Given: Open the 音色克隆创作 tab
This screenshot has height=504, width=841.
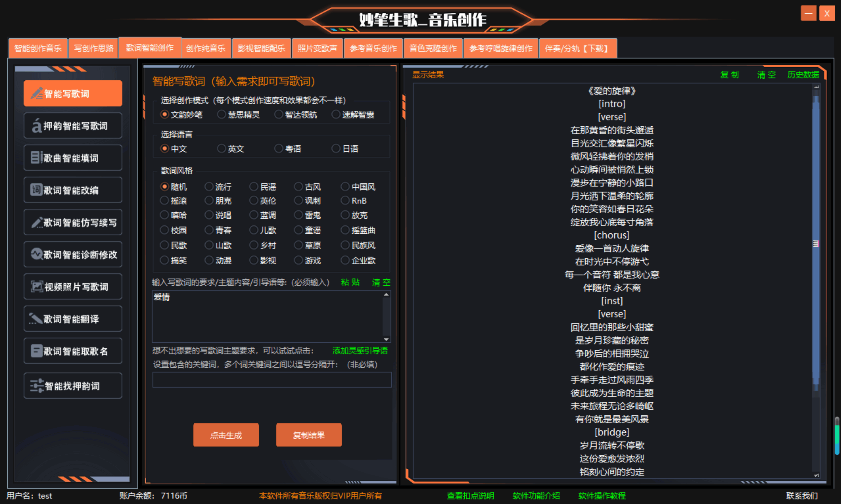Looking at the screenshot, I should coord(433,48).
